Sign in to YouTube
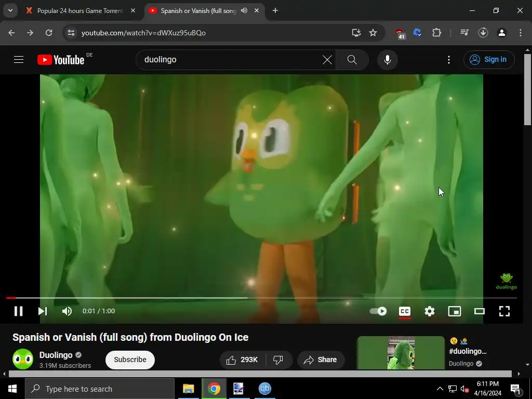This screenshot has width=532, height=399. click(489, 60)
